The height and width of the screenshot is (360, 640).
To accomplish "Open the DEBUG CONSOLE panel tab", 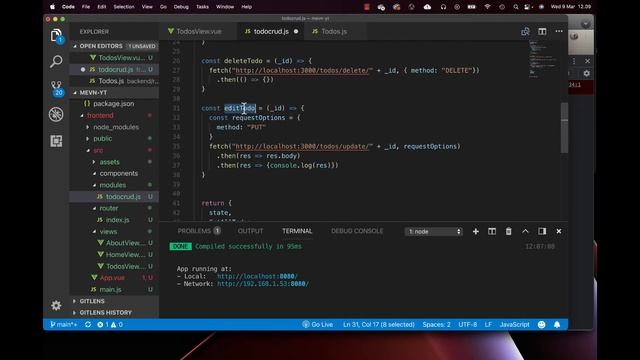I will click(357, 231).
